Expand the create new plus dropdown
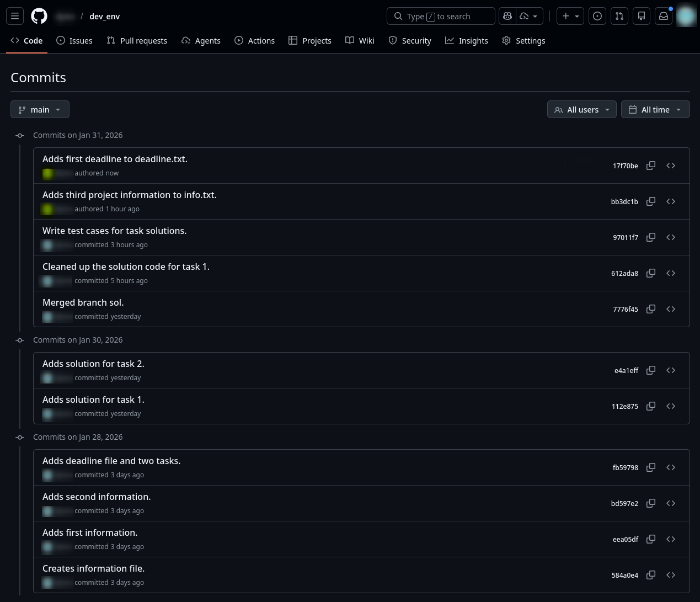Screen dimensions: 700x602 tap(570, 16)
